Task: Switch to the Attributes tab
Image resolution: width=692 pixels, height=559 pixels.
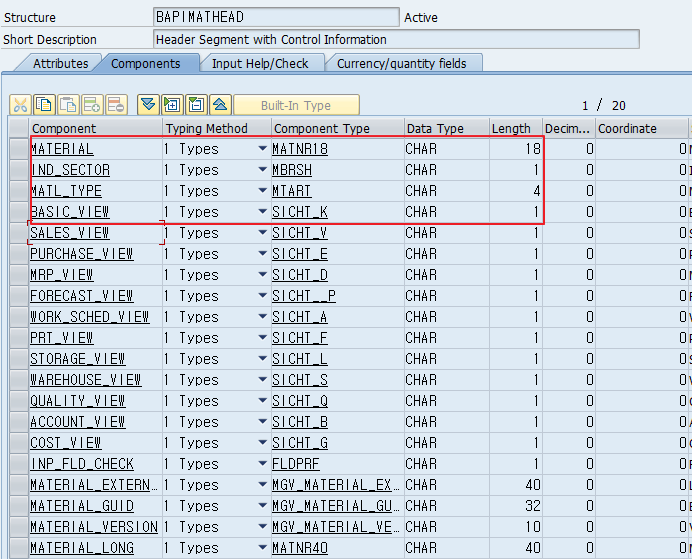Action: pos(60,64)
